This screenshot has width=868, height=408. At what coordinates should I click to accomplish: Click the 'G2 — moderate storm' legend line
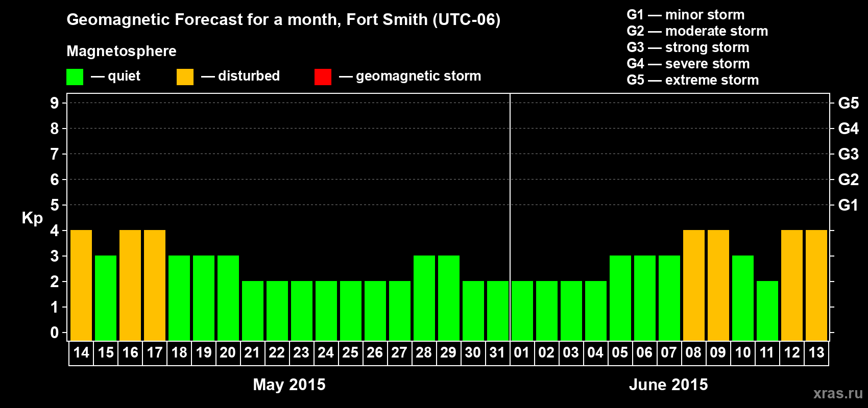pyautogui.click(x=697, y=31)
